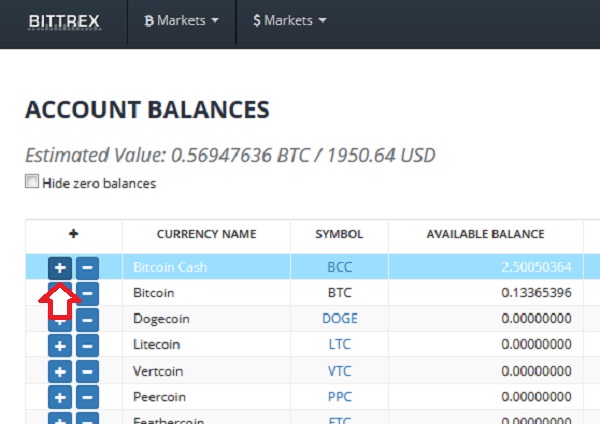Open the LTC symbol link
Image resolution: width=600 pixels, height=424 pixels.
coord(339,344)
